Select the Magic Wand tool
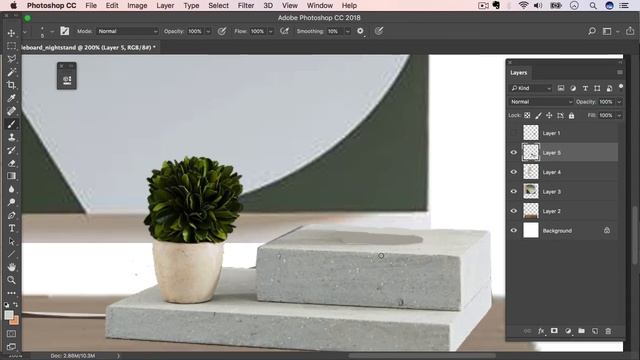Screen dimensions: 640x360 click(11, 72)
